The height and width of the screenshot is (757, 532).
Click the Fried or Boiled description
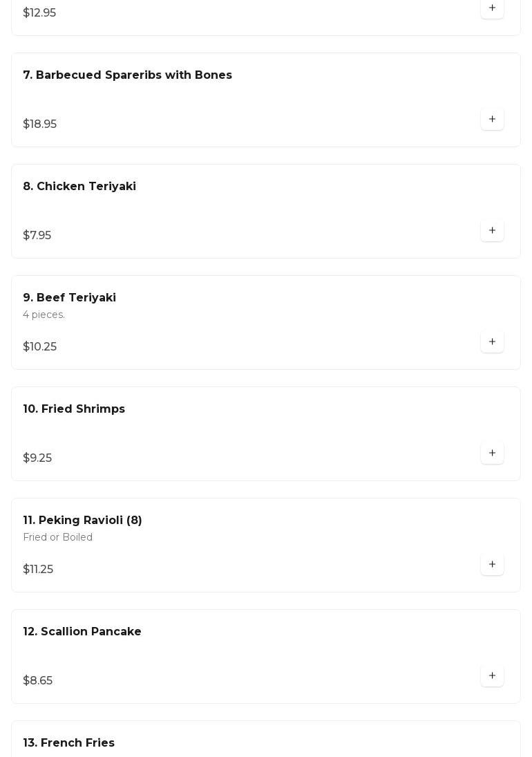click(x=58, y=537)
